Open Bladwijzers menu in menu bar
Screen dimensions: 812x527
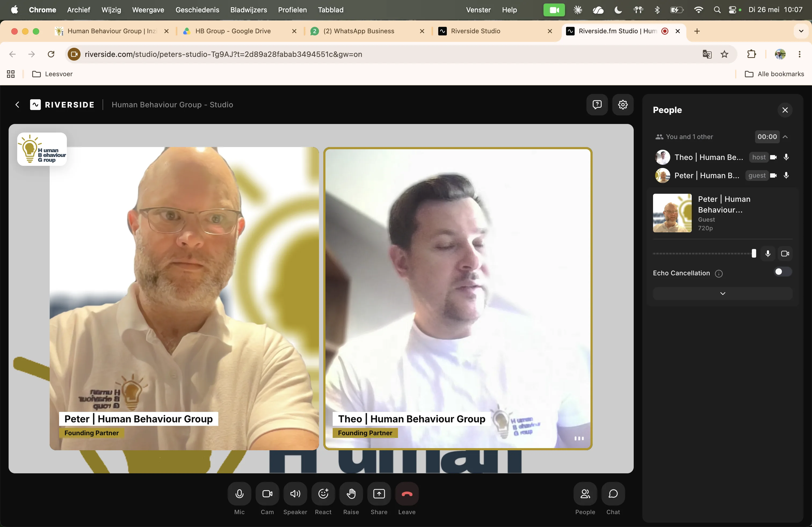pos(248,10)
